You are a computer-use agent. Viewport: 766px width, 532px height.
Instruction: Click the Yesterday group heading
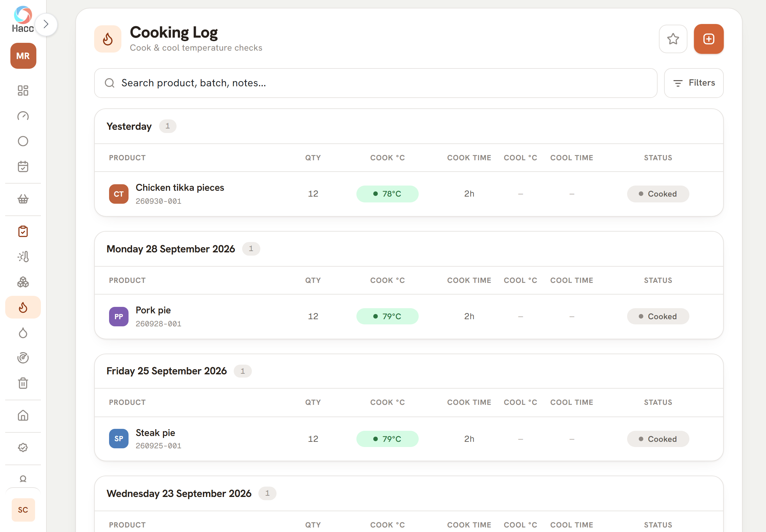pos(129,126)
